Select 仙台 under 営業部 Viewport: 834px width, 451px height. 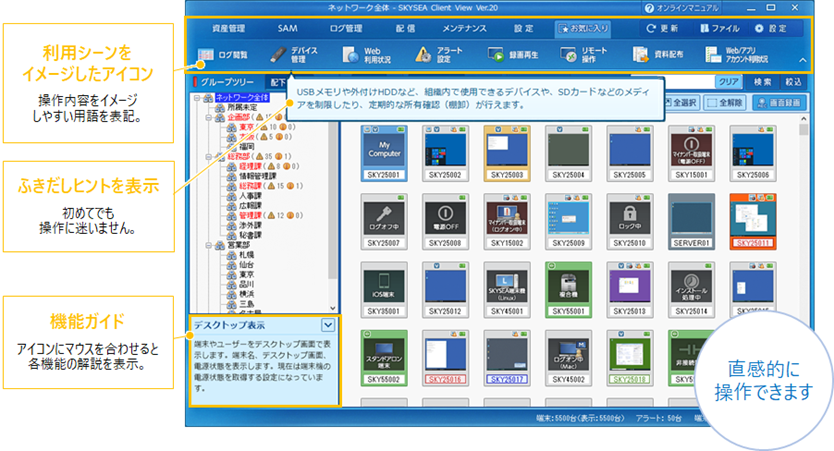247,265
